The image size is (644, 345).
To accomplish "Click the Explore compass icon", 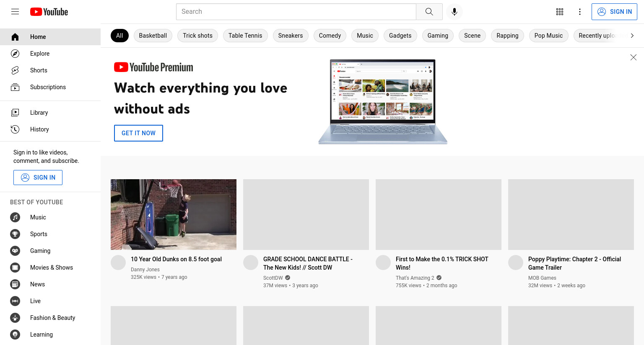I will 15,54.
